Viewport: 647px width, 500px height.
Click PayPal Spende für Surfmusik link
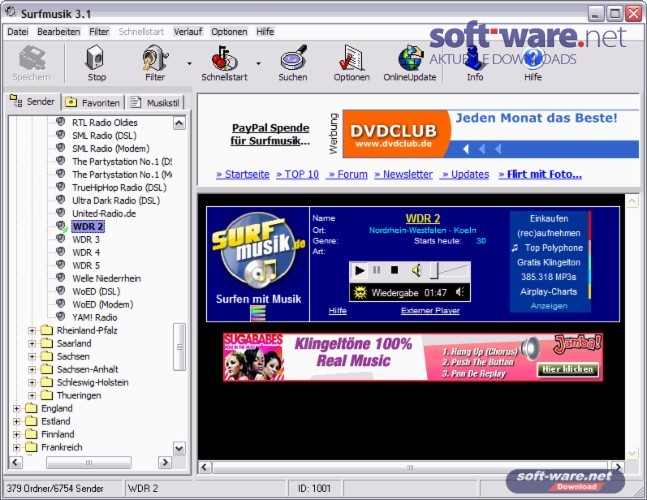270,134
